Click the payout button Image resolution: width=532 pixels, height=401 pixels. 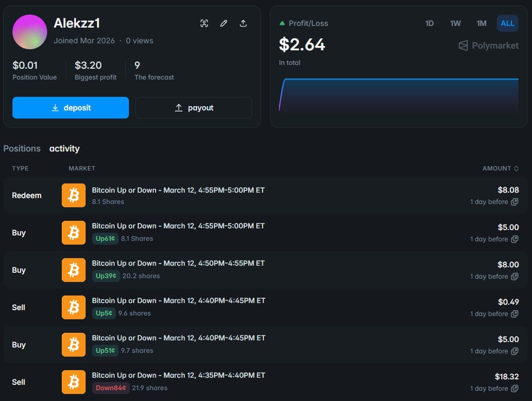coord(194,108)
